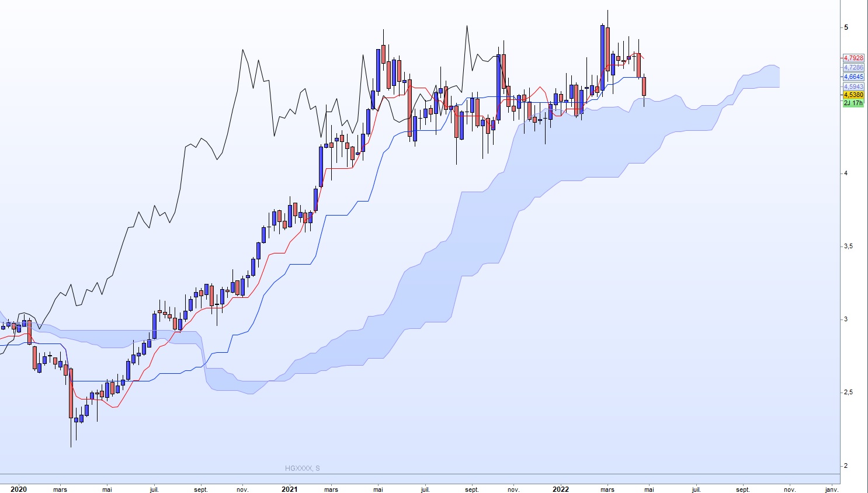This screenshot has width=868, height=493.
Task: Click the last red candle touching the cloud
Action: pyautogui.click(x=644, y=86)
